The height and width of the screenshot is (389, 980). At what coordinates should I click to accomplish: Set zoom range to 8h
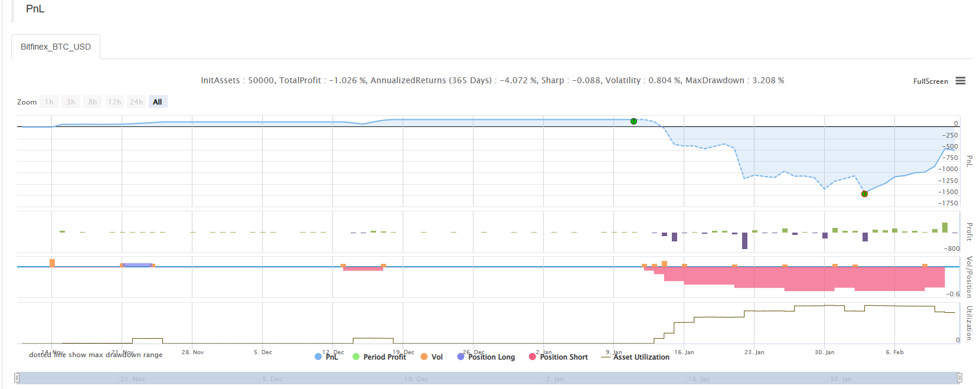pyautogui.click(x=93, y=102)
